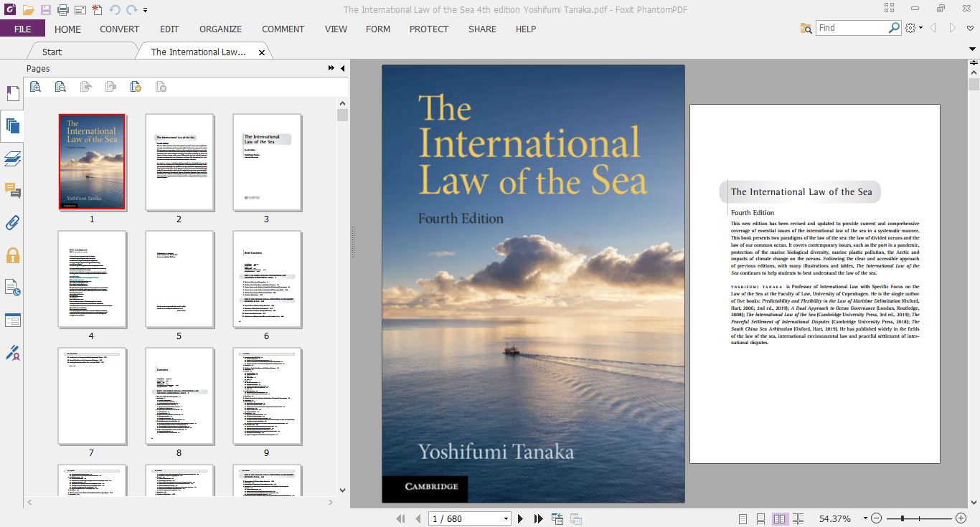The image size is (980, 527).
Task: Click the magnifier icon in Find box
Action: (x=894, y=27)
